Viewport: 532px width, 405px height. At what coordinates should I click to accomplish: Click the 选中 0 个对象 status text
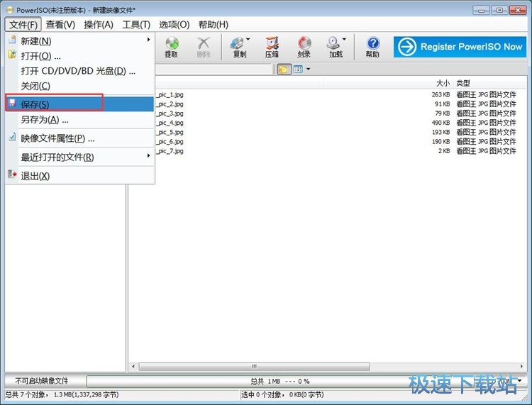[x=282, y=395]
